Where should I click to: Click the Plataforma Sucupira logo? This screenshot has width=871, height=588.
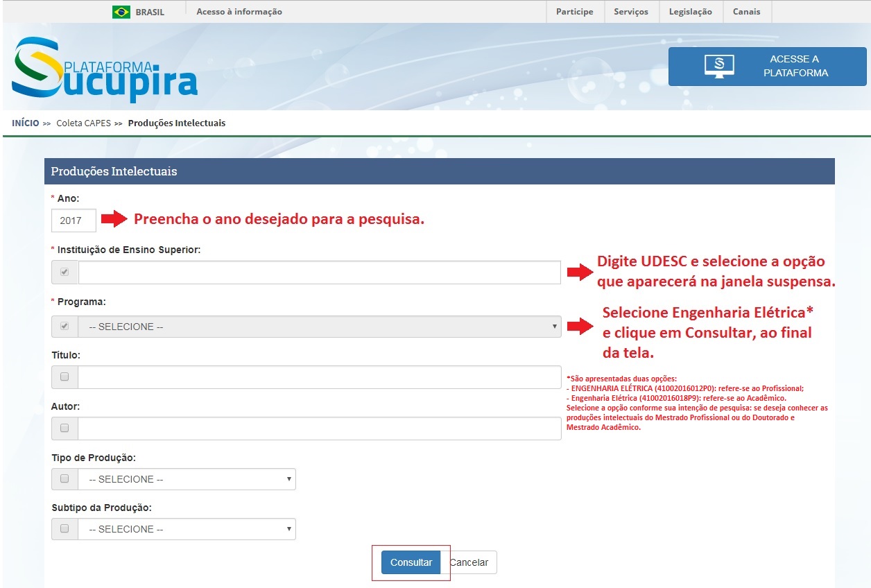pyautogui.click(x=104, y=69)
